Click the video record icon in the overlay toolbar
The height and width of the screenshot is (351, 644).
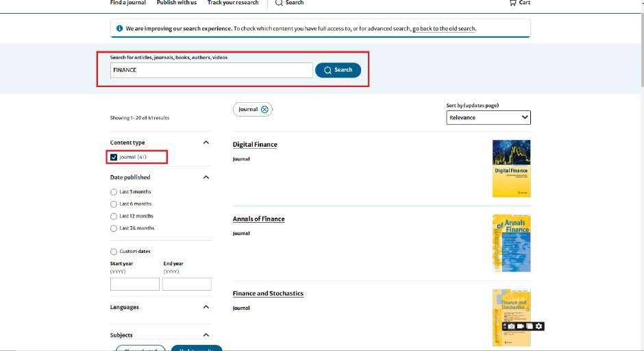(521, 326)
